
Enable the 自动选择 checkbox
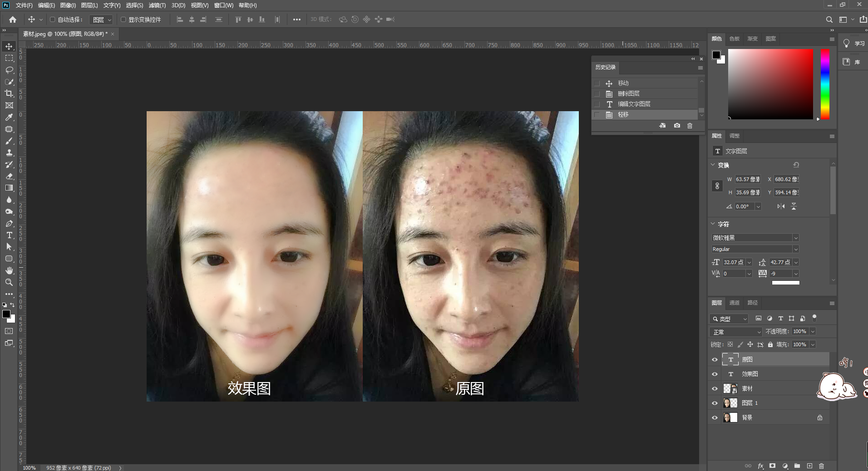coord(53,20)
